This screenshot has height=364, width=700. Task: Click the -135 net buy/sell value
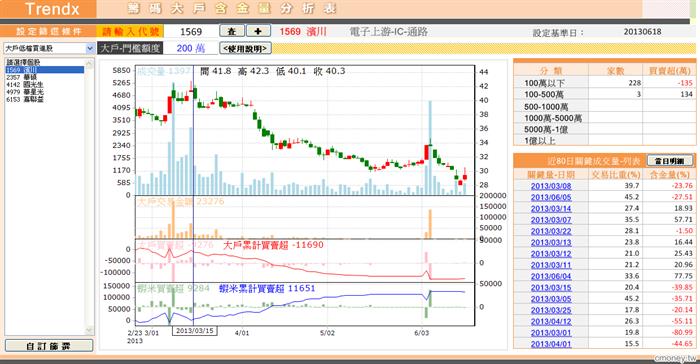685,83
